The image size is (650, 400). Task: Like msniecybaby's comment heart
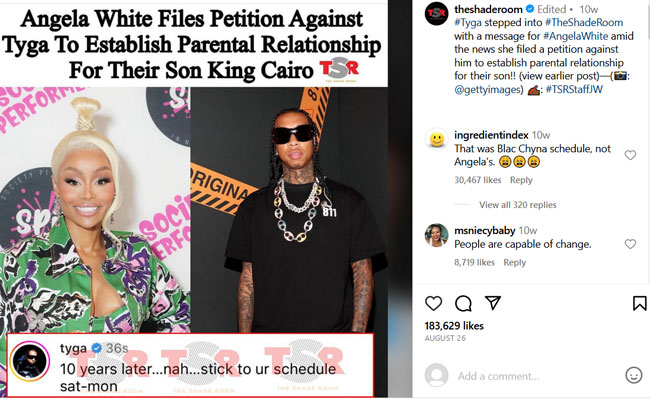(x=630, y=244)
